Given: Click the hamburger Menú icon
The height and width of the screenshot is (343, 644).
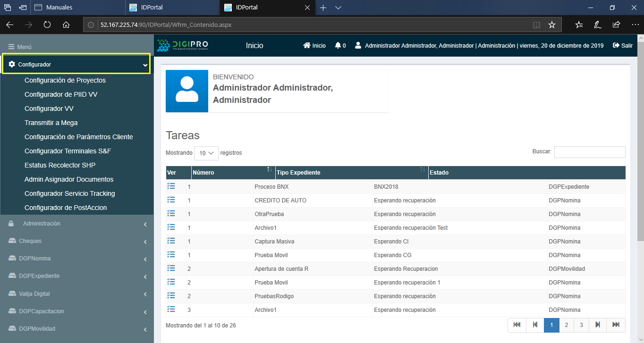Looking at the screenshot, I should click(11, 47).
